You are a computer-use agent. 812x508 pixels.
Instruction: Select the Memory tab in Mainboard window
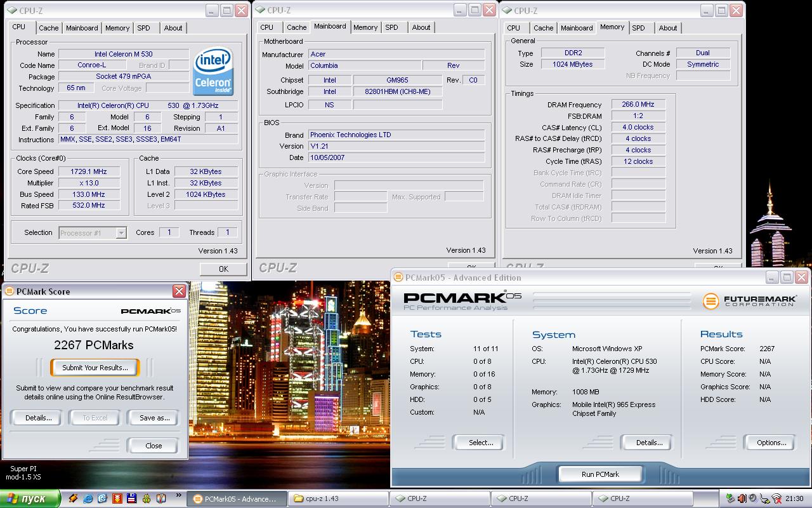coord(365,27)
